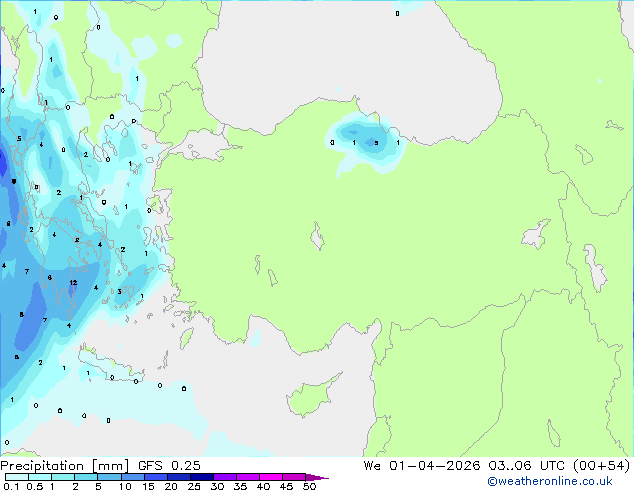This screenshot has width=634, height=490.
Task: Click the 'Precipitation [mm]' title text
Action: [65, 466]
